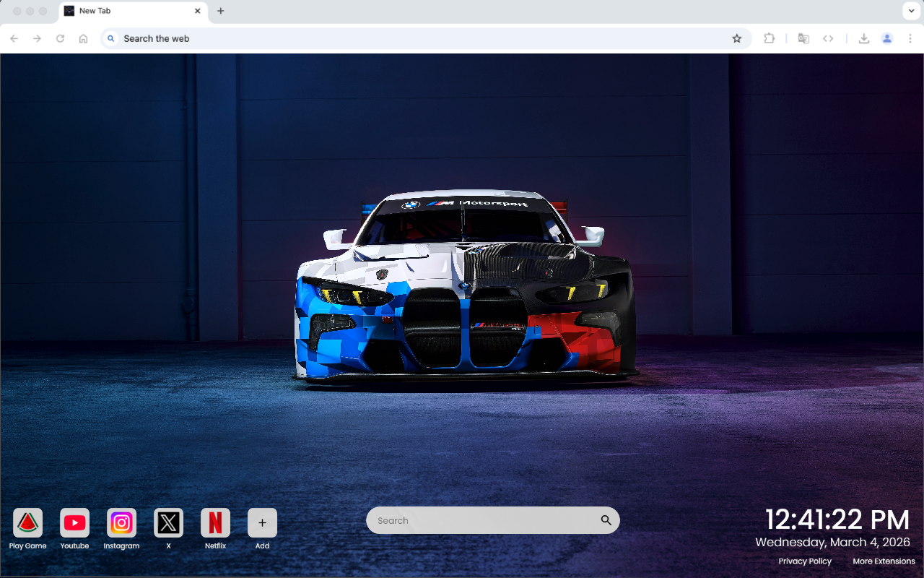Viewport: 924px width, 578px height.
Task: Reload the page
Action: pos(61,38)
